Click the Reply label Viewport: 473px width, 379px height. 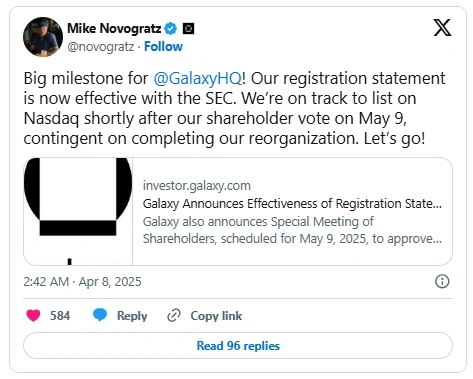pos(132,316)
